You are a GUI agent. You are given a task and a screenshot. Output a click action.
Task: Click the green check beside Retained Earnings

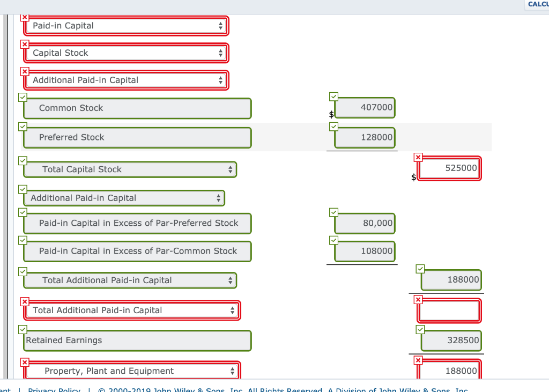point(23,329)
